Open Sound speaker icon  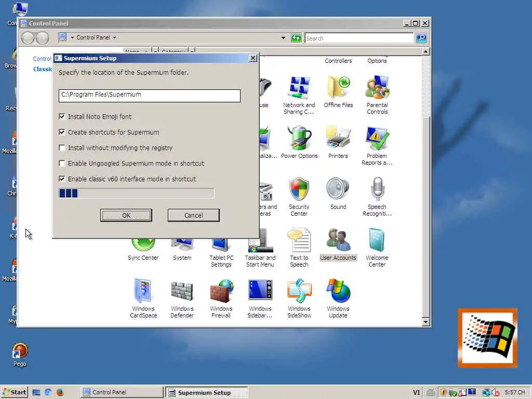coord(338,189)
